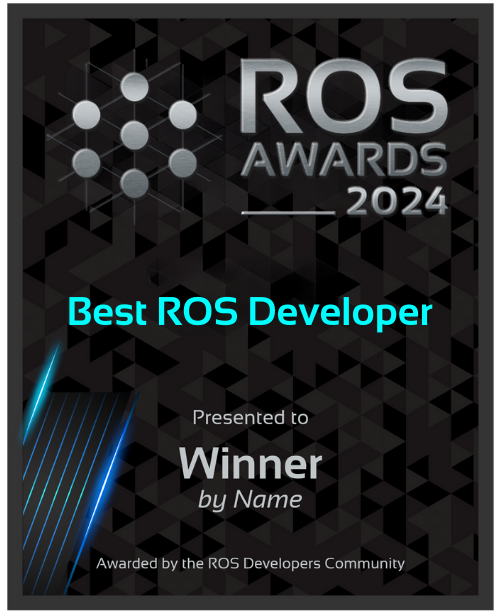Click the by Name italic text

pos(250,500)
